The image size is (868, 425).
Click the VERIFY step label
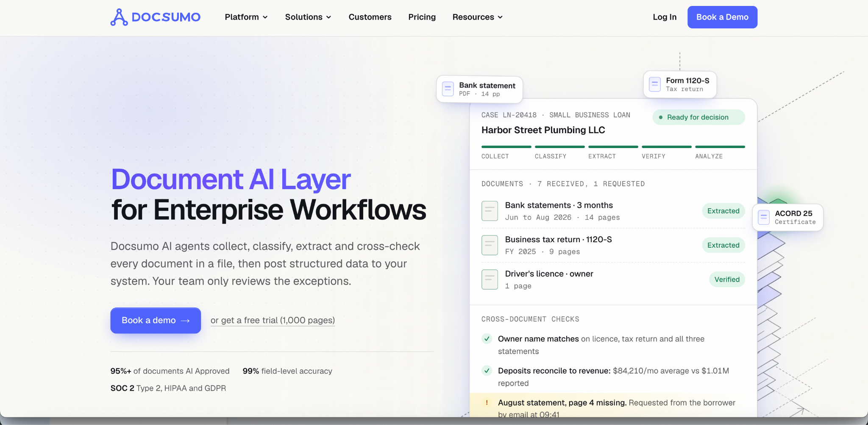coord(654,157)
